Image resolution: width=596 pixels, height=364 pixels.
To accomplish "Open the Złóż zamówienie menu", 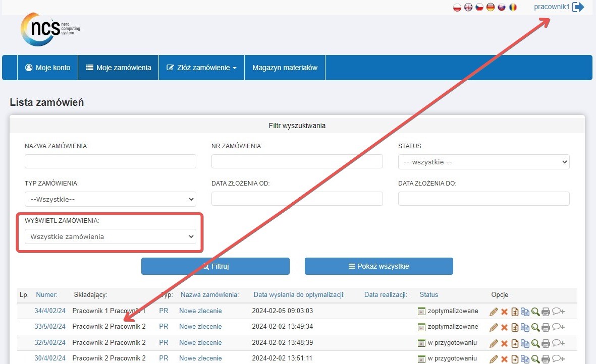I will 201,68.
